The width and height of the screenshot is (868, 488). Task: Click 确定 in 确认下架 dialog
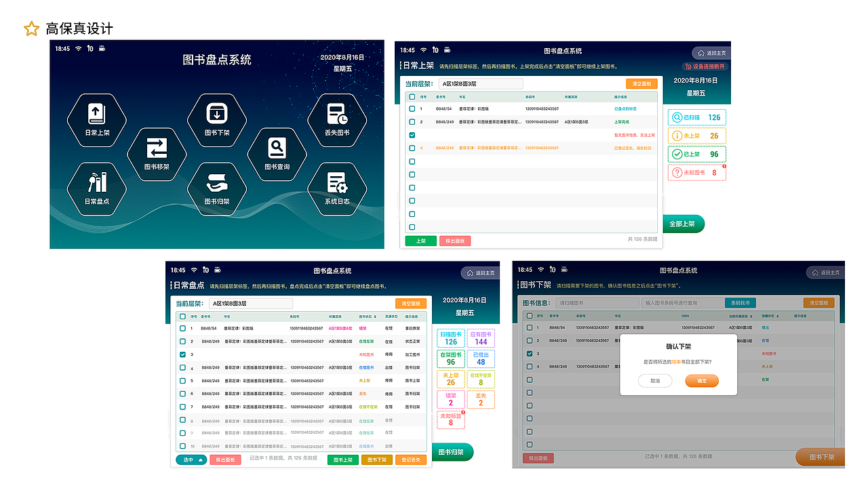702,381
